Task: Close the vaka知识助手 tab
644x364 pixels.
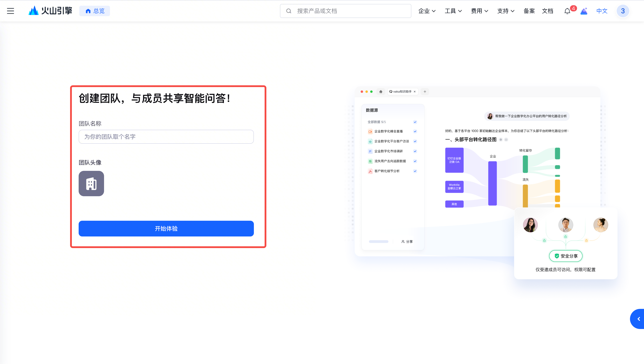Action: [x=415, y=91]
